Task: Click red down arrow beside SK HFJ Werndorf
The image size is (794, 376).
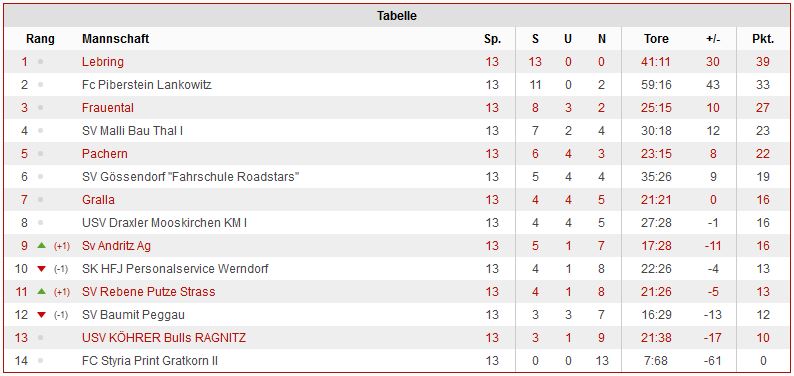Action: pyautogui.click(x=42, y=269)
